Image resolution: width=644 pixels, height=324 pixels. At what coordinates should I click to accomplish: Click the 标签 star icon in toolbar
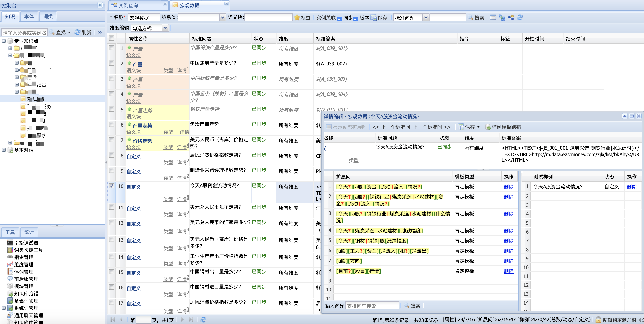[x=297, y=18]
